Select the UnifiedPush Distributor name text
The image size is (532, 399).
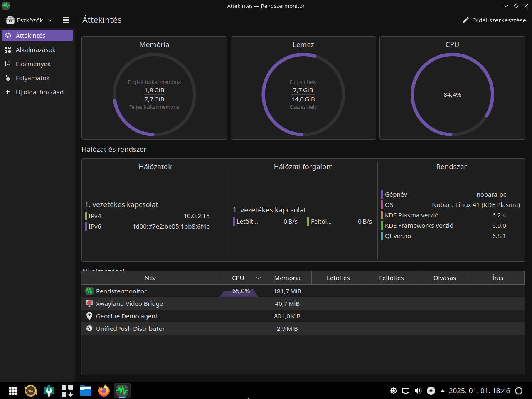click(131, 329)
